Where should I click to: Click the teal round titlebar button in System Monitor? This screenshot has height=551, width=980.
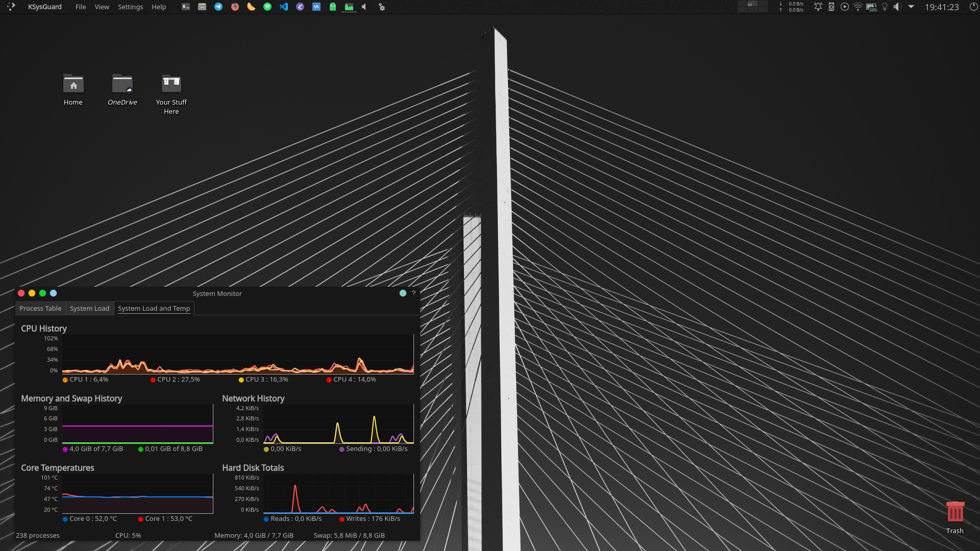[403, 293]
